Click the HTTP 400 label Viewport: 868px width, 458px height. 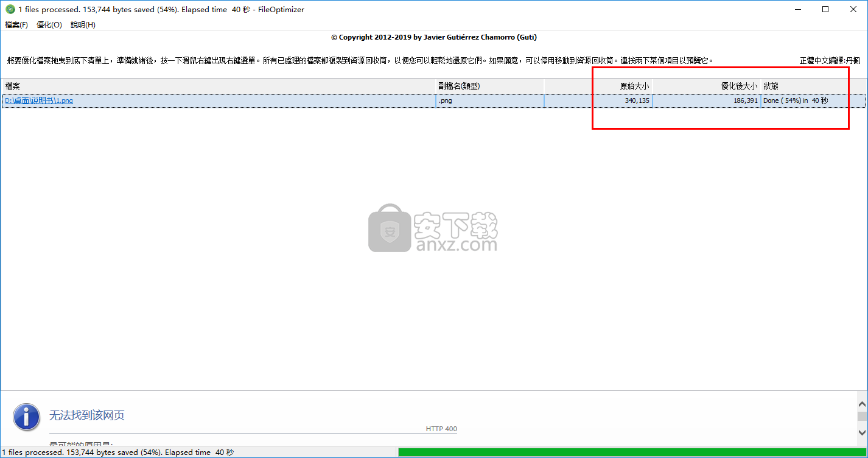pos(441,429)
